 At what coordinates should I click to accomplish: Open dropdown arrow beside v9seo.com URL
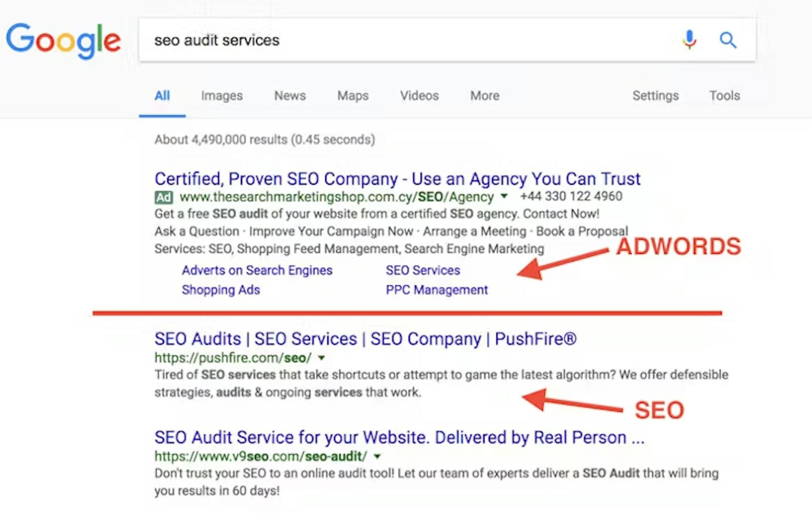pyautogui.click(x=377, y=456)
